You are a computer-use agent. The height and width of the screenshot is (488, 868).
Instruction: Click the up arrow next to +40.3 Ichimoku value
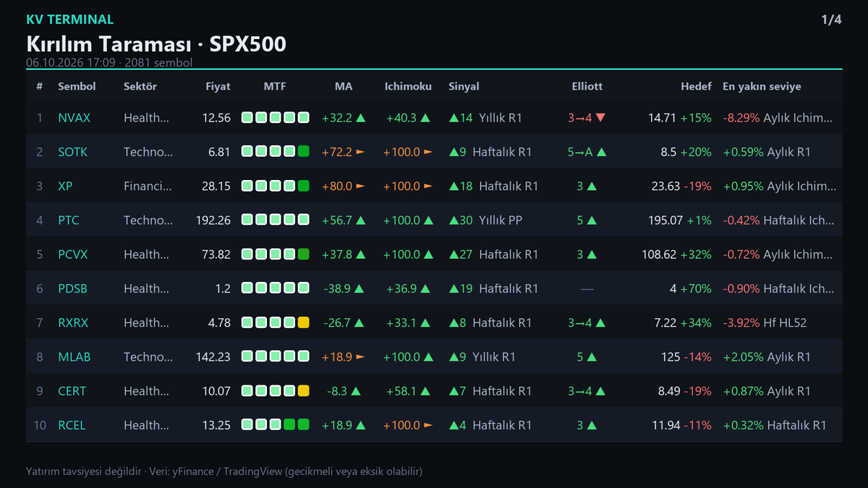pyautogui.click(x=425, y=118)
